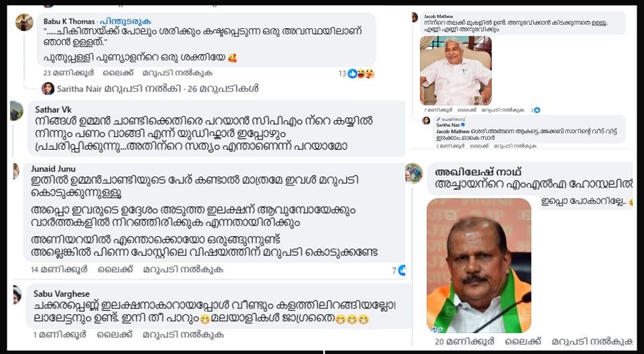
Task: Open reactions on Babu K Thomas comment
Action: coord(362,74)
